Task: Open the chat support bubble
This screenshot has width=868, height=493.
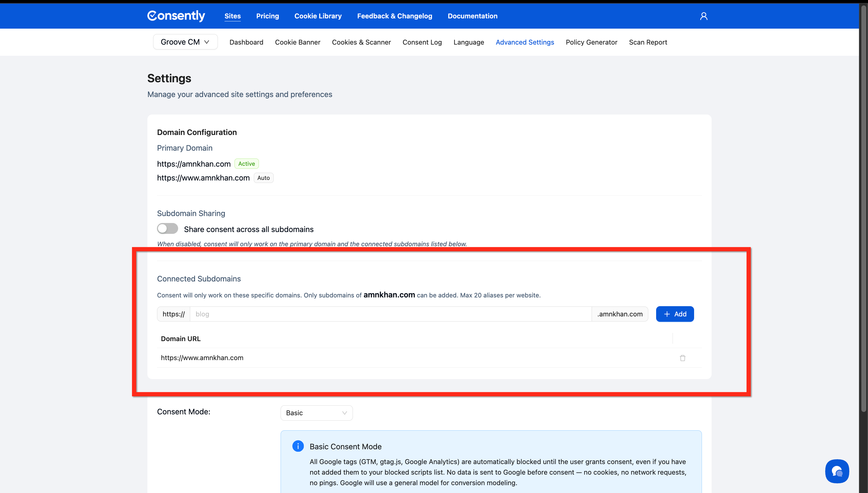Action: pos(837,471)
